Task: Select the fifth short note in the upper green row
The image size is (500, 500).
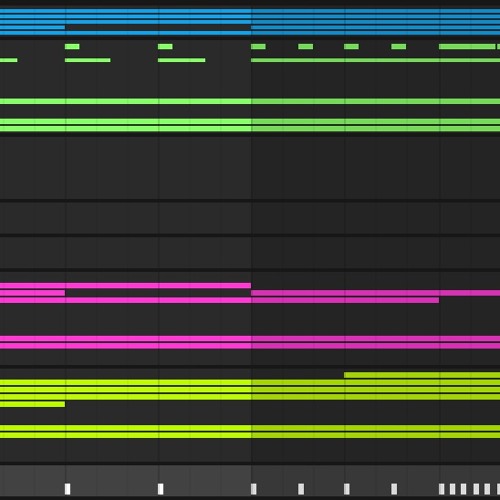Action: [351, 46]
